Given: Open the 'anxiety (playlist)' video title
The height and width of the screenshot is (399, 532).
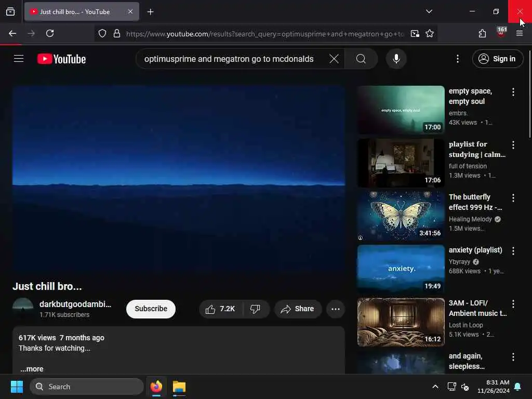Looking at the screenshot, I should coord(475,250).
